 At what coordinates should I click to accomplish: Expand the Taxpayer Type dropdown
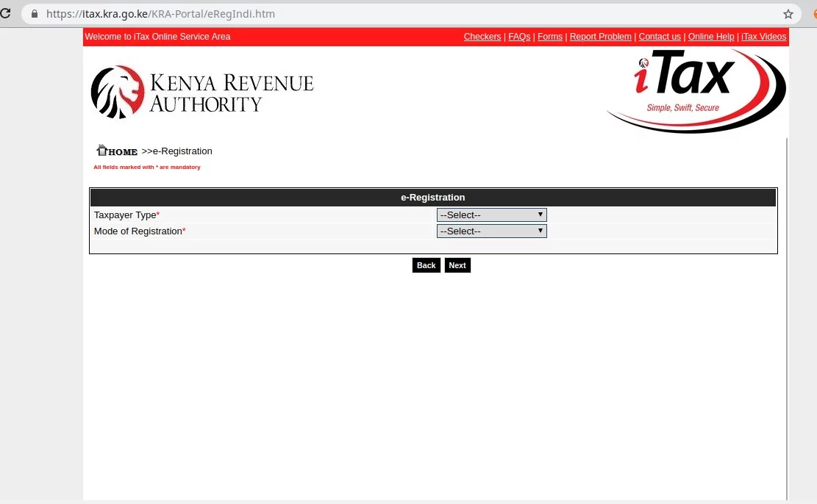(x=491, y=215)
